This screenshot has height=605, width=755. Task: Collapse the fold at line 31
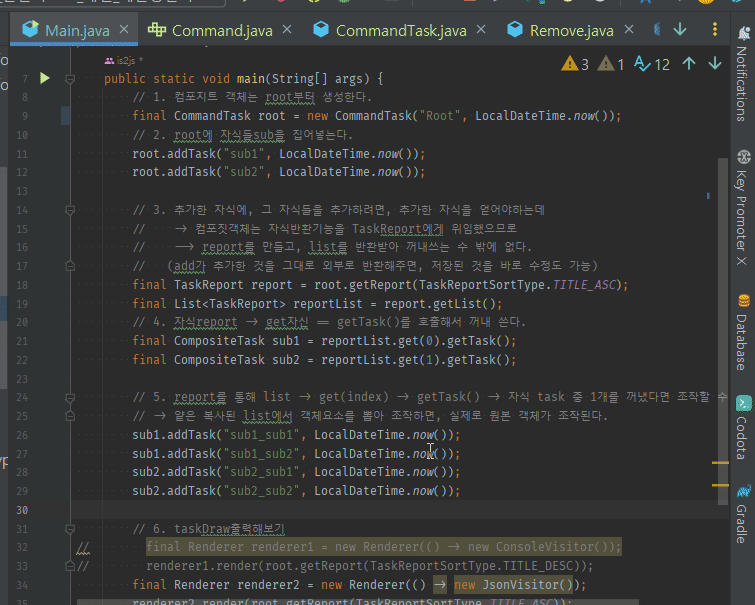pos(70,529)
